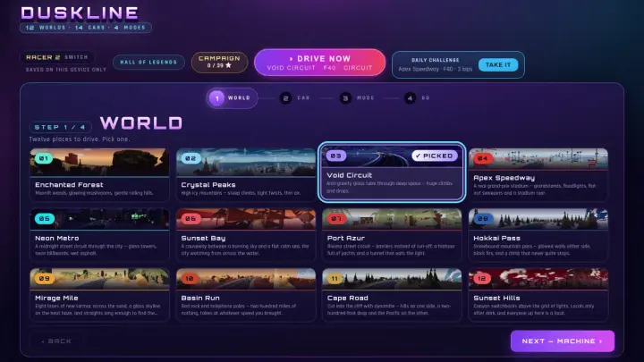The width and height of the screenshot is (644, 362).
Task: Switch racer profile via Switch
Action: (x=76, y=57)
